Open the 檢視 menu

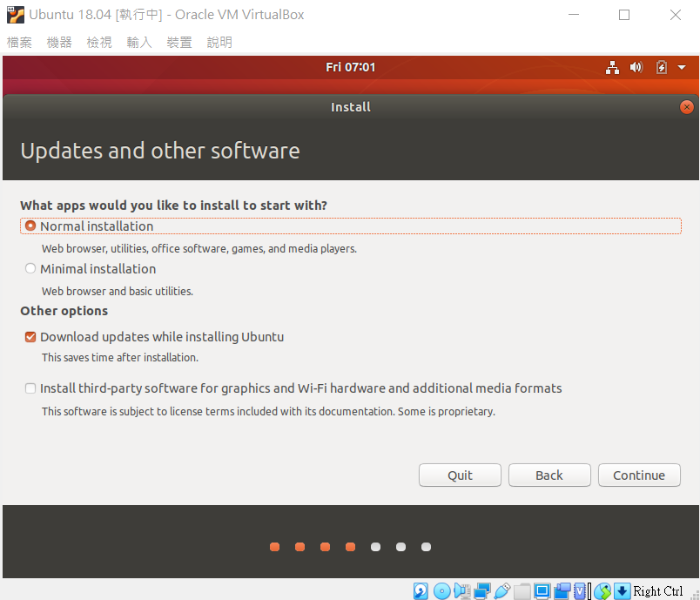click(99, 43)
